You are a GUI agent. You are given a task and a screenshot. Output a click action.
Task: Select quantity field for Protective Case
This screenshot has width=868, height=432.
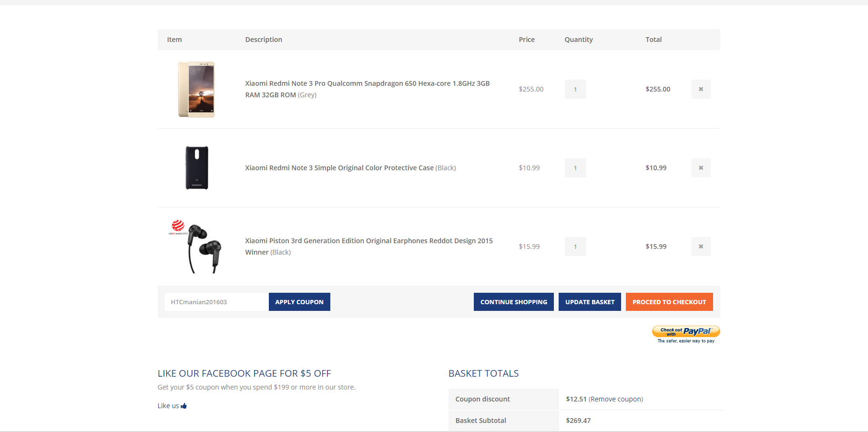pos(575,168)
